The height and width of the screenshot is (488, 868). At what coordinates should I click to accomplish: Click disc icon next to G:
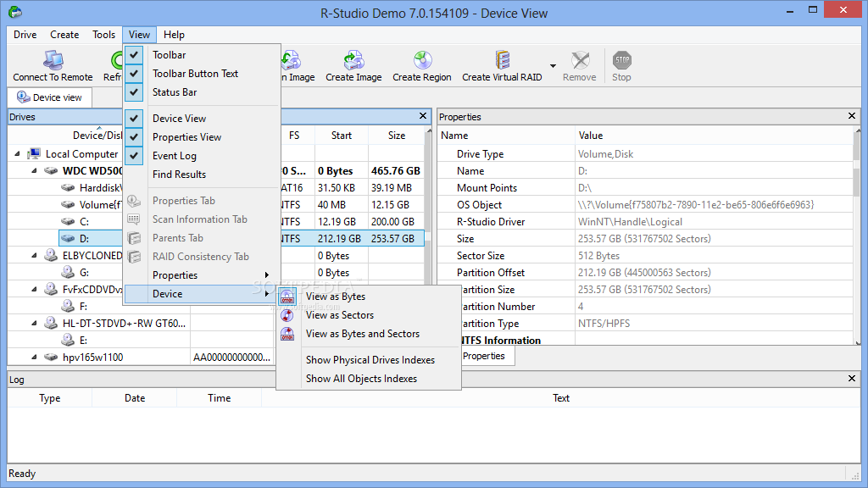click(x=68, y=272)
